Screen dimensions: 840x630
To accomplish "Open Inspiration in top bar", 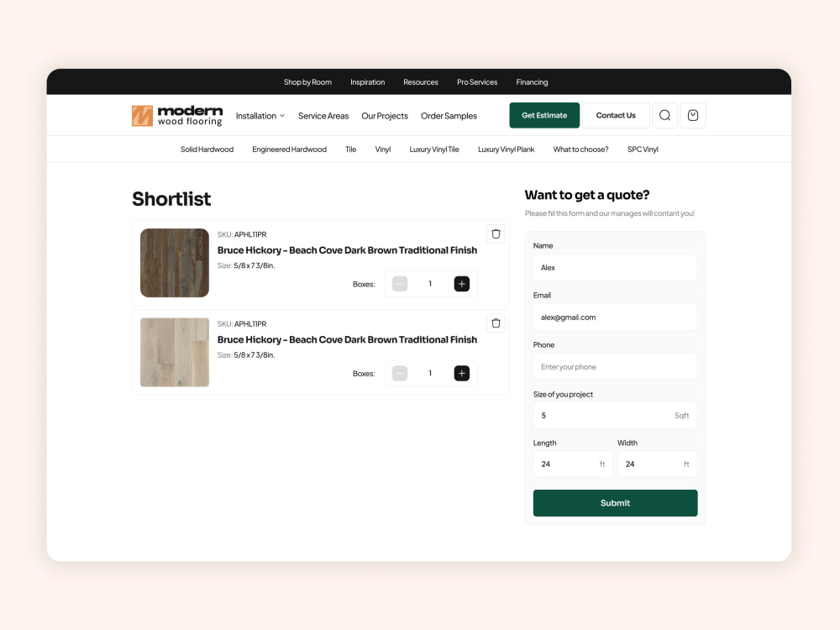I will [x=368, y=82].
